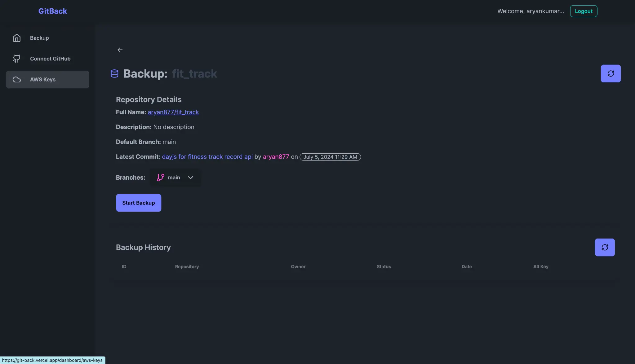Navigate back using the arrow icon

[120, 50]
